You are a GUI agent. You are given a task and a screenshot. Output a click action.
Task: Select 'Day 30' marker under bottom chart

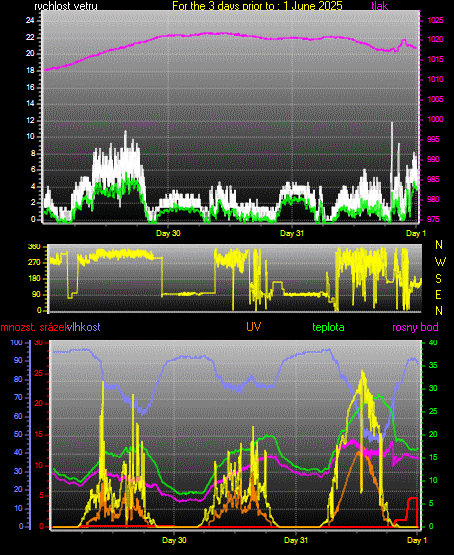[x=174, y=540]
